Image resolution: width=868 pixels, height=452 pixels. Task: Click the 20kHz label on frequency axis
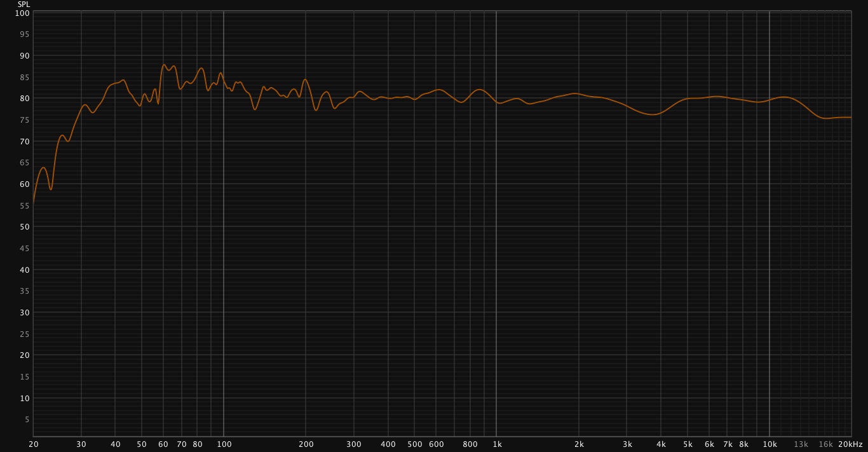pyautogui.click(x=850, y=444)
